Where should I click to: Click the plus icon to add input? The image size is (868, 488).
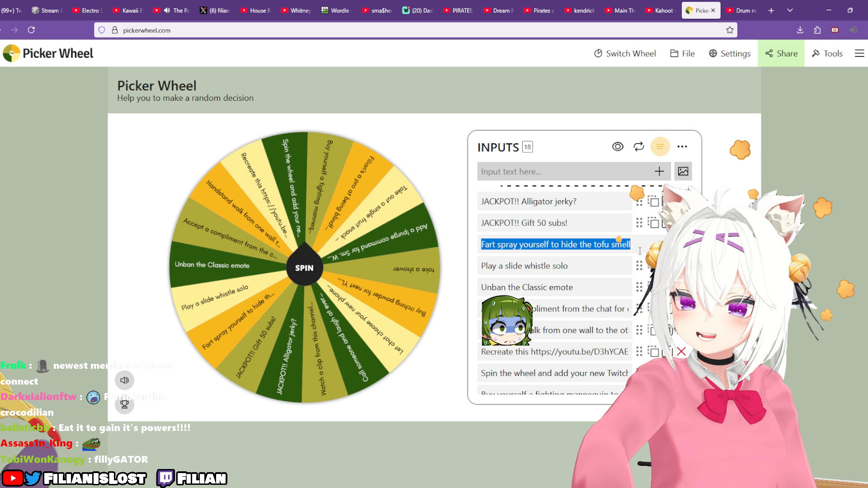(x=659, y=171)
